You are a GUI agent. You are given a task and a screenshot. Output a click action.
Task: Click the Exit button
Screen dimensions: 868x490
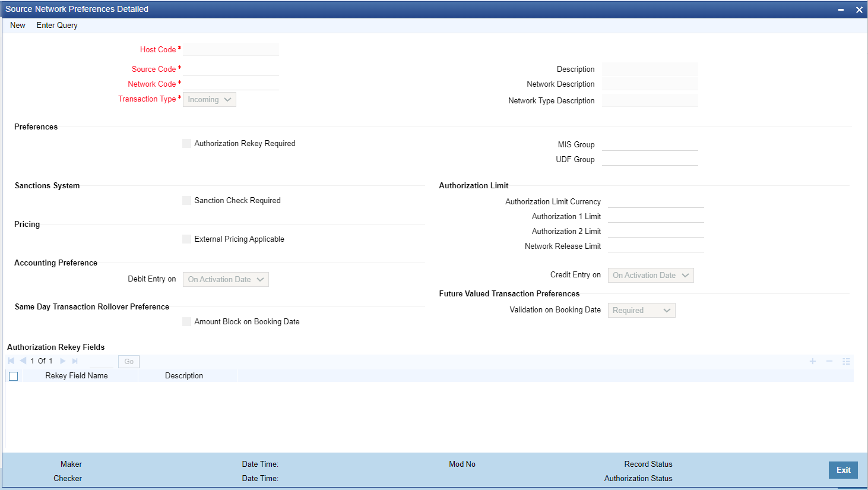[x=843, y=470]
